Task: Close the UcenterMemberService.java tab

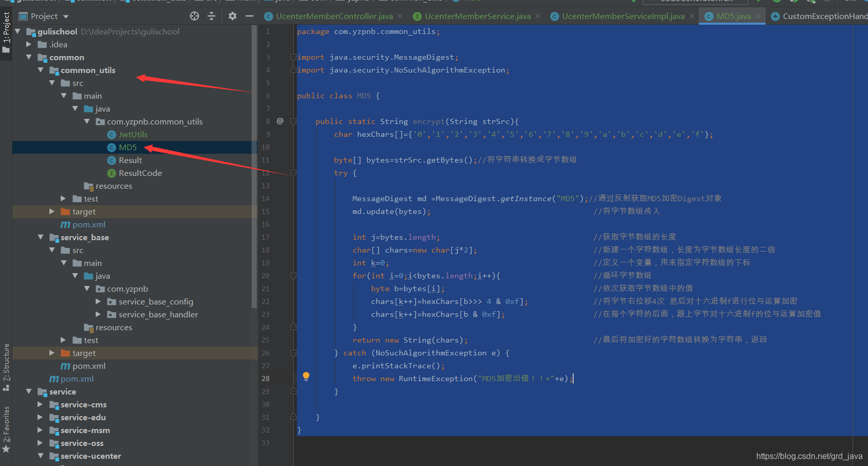Action: click(538, 16)
